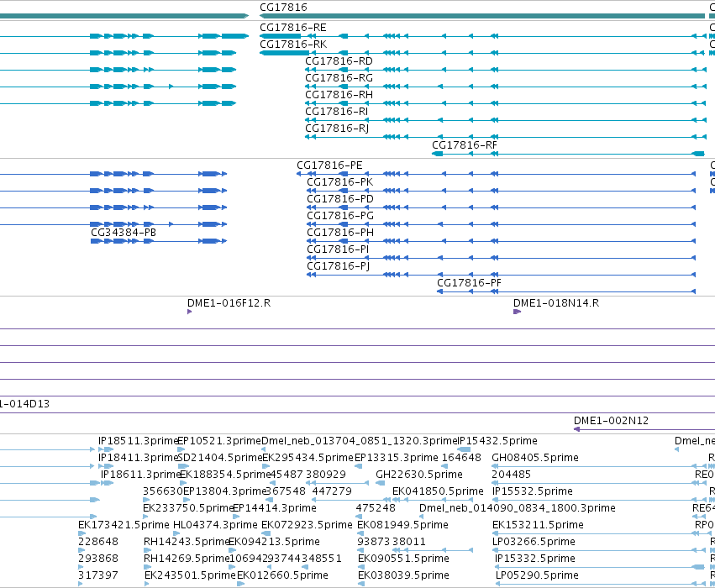Click the IP15332.5prime EST label
The image size is (715, 588).
tap(535, 559)
